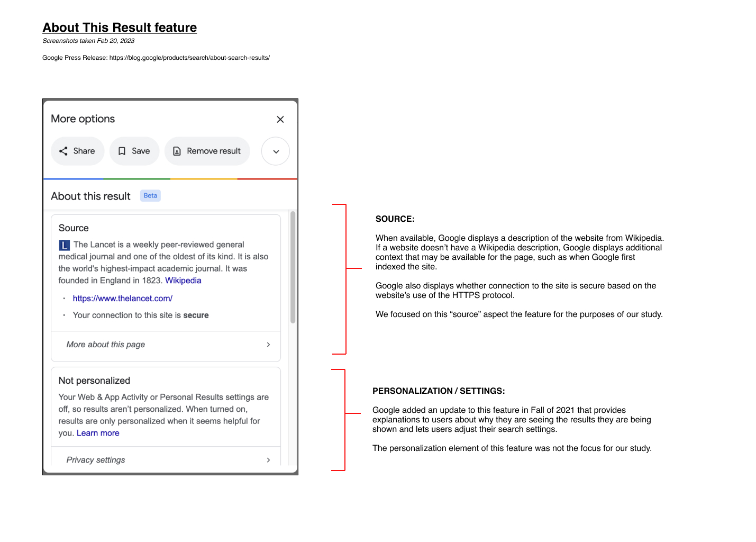Click the Share button
756x542 pixels.
[x=78, y=151]
